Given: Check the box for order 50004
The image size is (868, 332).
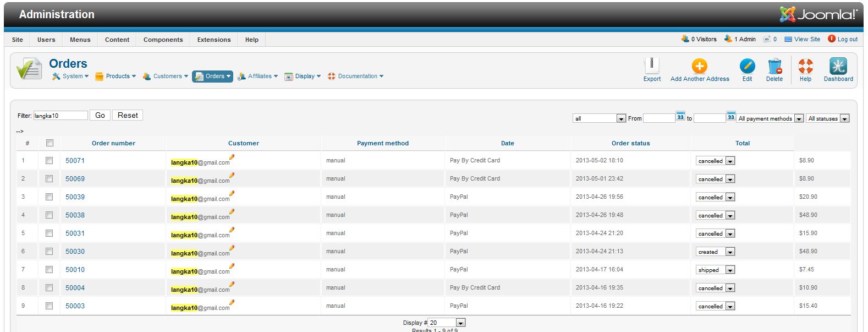Looking at the screenshot, I should coord(49,288).
